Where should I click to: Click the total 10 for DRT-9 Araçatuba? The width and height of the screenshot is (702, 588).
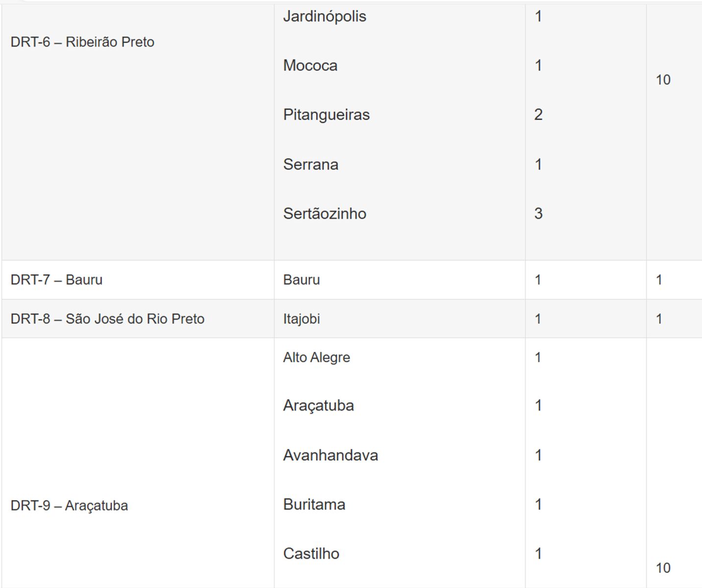pyautogui.click(x=663, y=568)
